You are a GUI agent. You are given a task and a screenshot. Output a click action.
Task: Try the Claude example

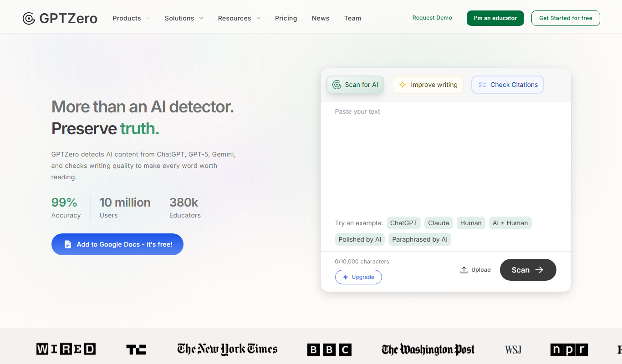439,223
